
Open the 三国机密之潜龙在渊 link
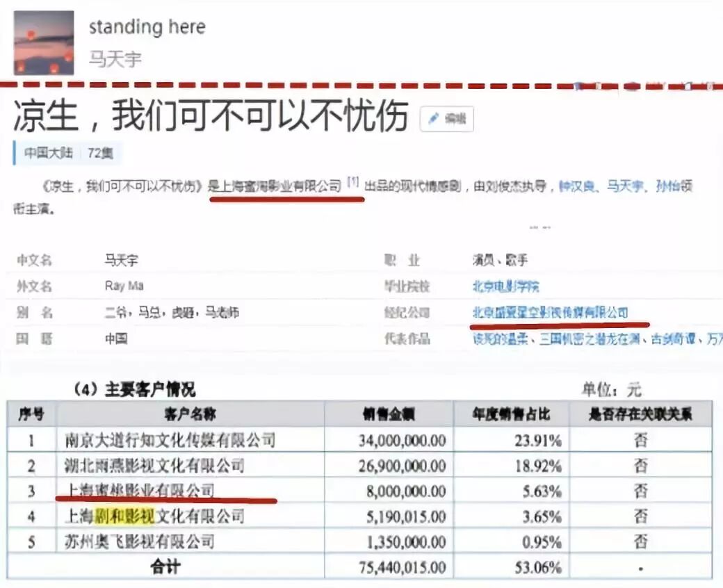pos(590,339)
